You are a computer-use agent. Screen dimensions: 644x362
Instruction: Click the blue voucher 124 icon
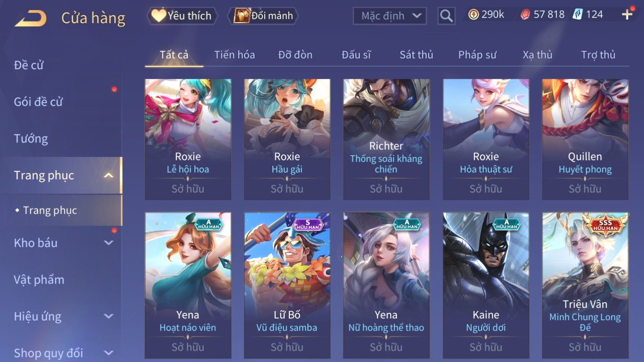pos(578,15)
